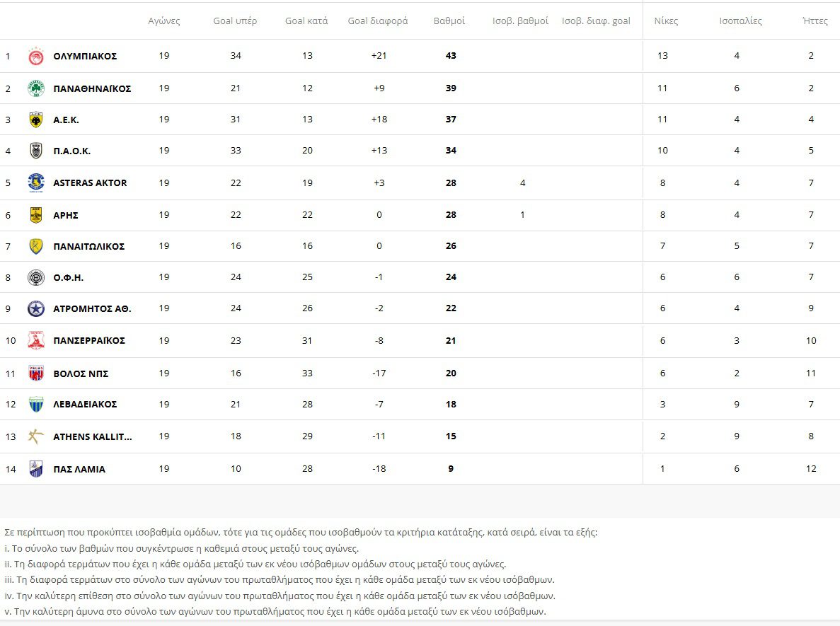This screenshot has height=626, width=840.
Task: Open the ΒΟΛΟΣ ΝΠΣ team link
Action: (81, 373)
